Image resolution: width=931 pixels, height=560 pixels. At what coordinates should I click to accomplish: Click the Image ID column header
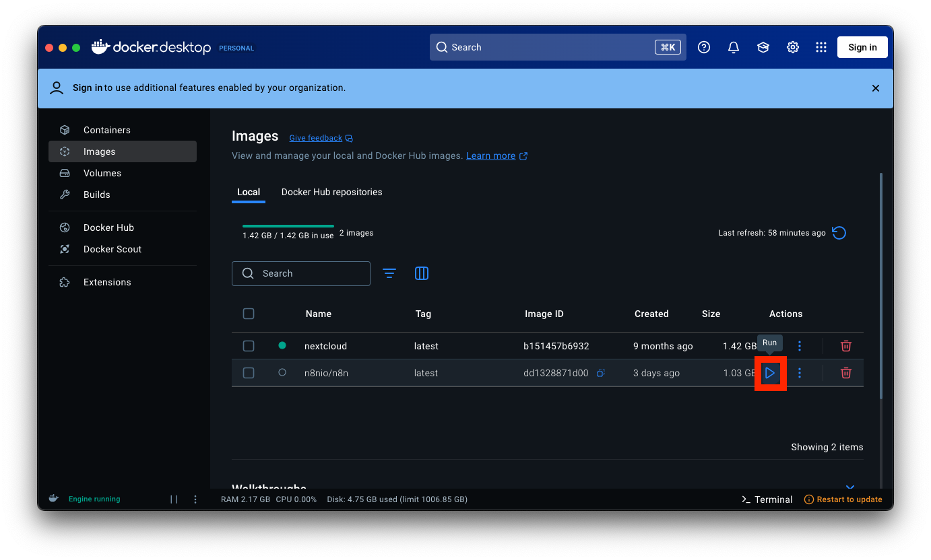pos(544,314)
